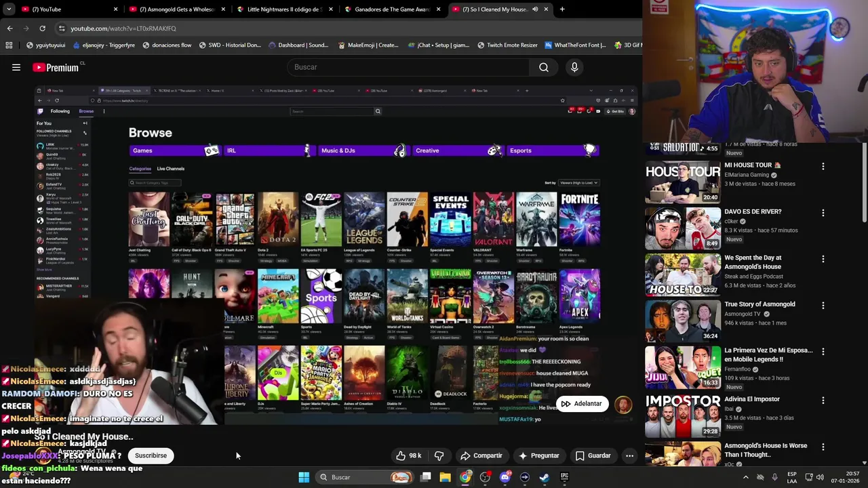The image size is (868, 488).
Task: Open more actions ellipsis under the video
Action: 629,455
